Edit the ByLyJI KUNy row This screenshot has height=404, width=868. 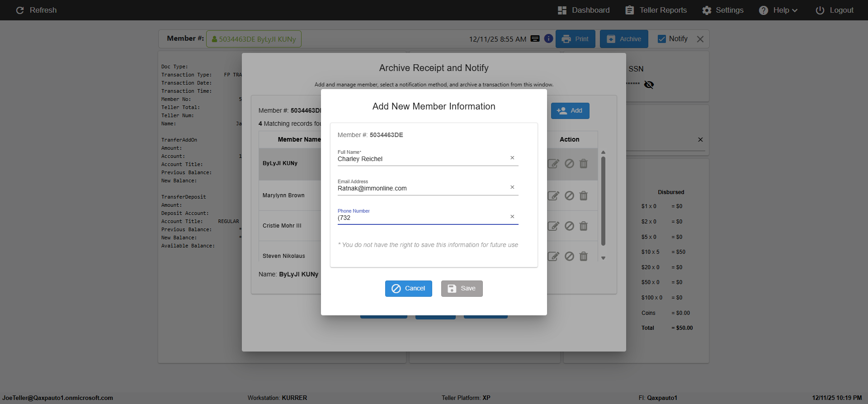click(553, 164)
